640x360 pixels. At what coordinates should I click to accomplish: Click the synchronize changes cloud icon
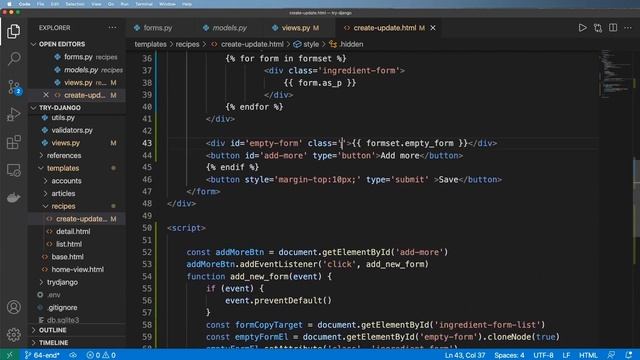[x=73, y=355]
